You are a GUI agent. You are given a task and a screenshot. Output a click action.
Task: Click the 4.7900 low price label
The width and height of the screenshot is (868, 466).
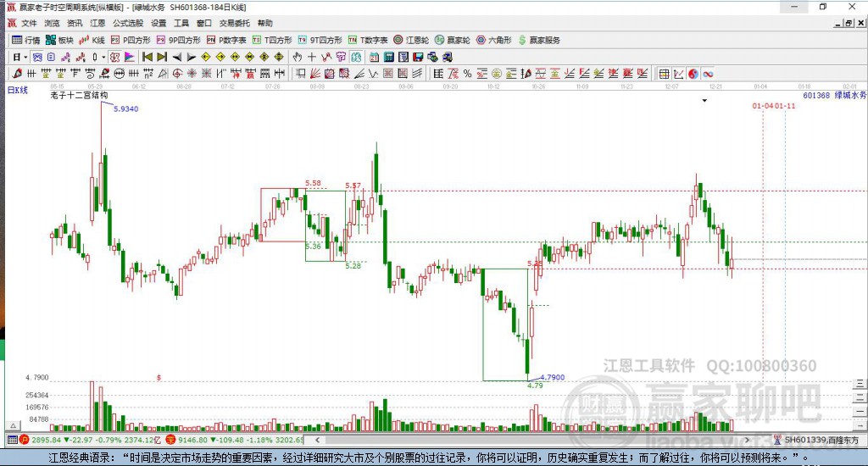tap(552, 377)
